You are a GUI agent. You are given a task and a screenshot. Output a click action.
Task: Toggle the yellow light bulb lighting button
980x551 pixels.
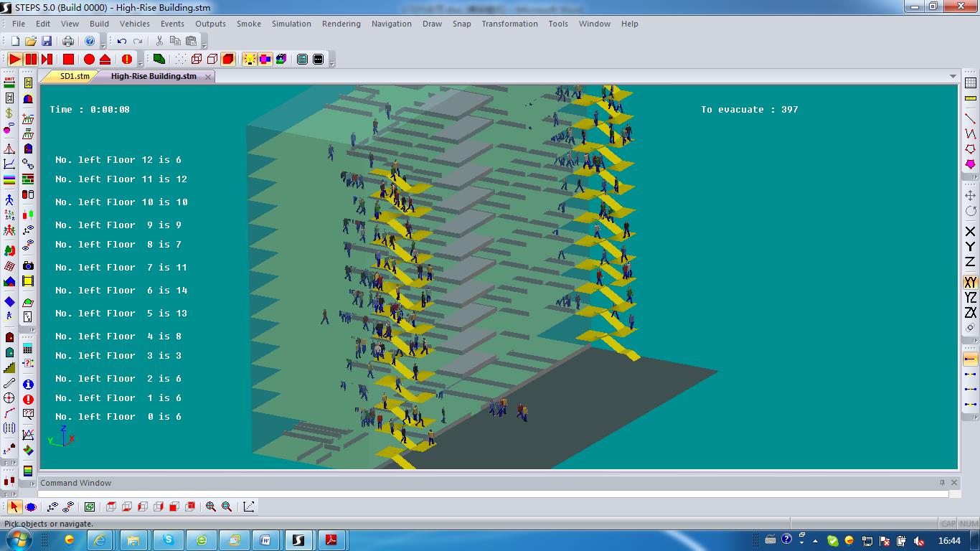click(250, 59)
